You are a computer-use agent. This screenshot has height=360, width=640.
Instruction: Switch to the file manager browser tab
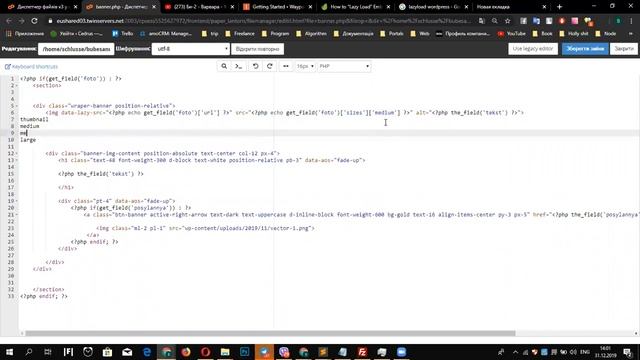[41, 7]
